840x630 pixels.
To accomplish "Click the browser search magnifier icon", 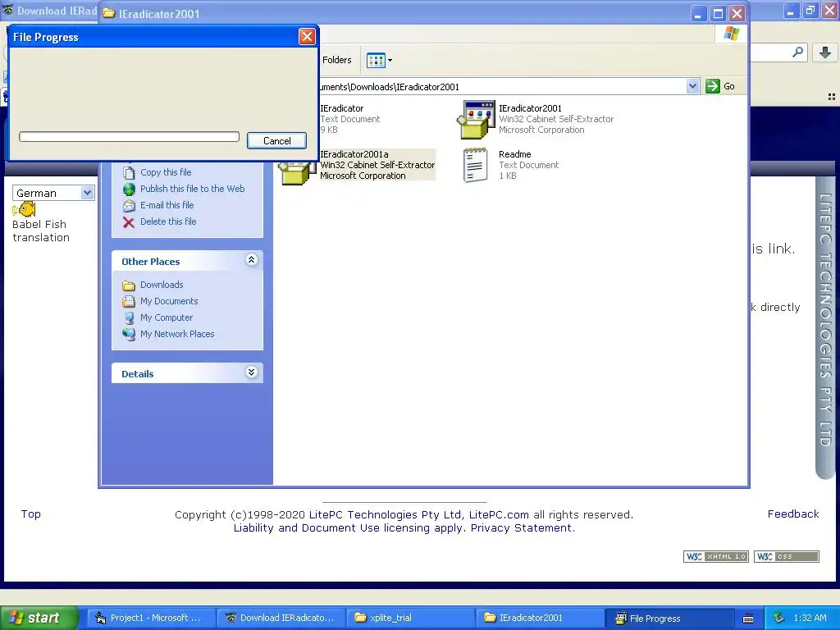I will pyautogui.click(x=797, y=52).
